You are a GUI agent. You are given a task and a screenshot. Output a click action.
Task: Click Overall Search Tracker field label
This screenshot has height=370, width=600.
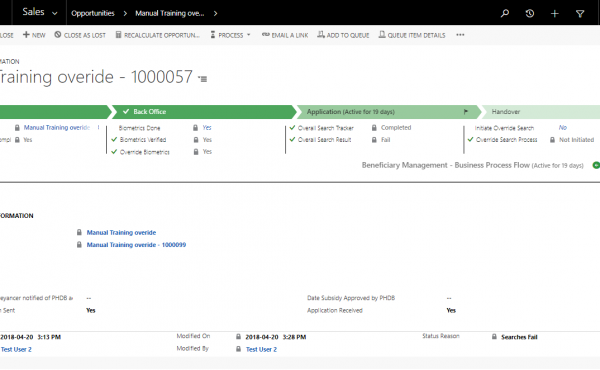tap(326, 128)
